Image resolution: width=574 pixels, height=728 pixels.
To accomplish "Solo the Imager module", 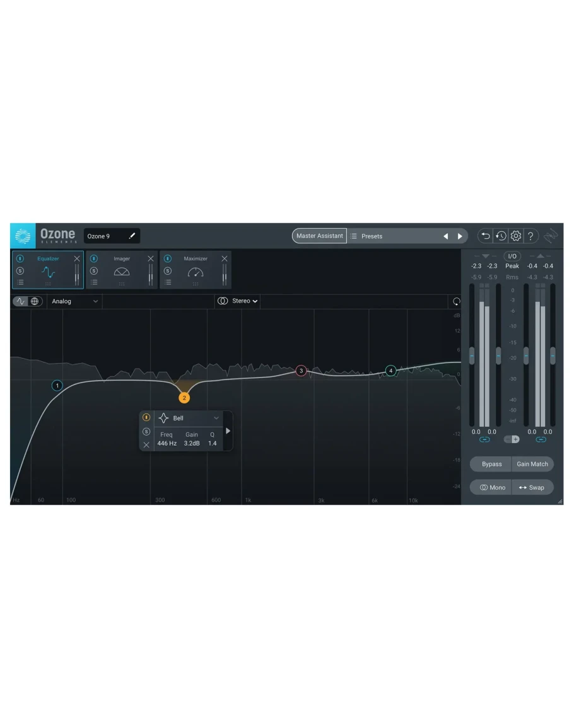I will (x=94, y=271).
